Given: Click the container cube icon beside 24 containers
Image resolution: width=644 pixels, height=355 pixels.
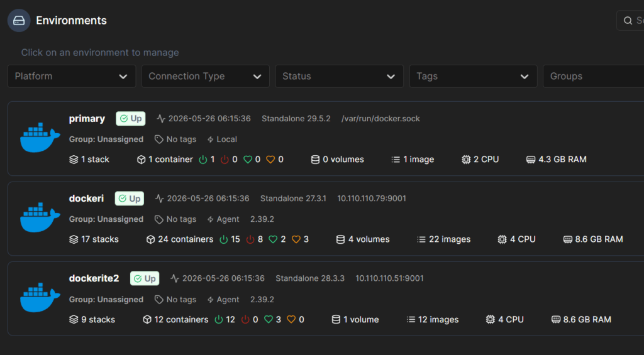Looking at the screenshot, I should pyautogui.click(x=151, y=239).
